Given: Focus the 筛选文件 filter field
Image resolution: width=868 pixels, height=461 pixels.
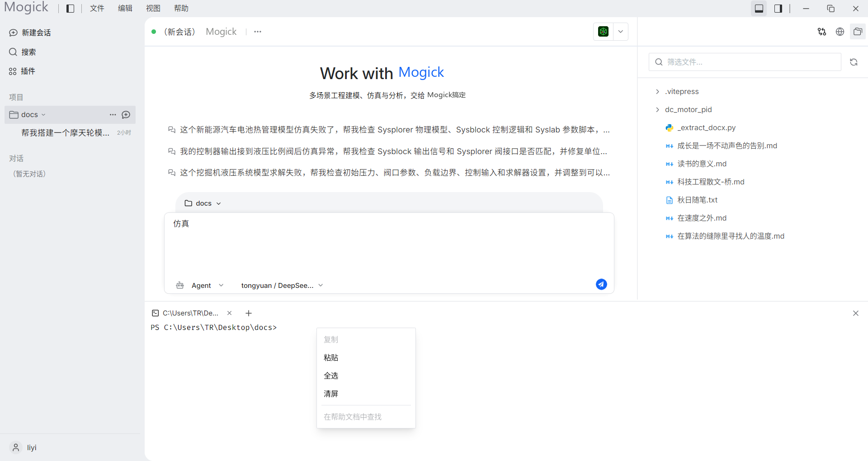Looking at the screenshot, I should click(x=745, y=62).
